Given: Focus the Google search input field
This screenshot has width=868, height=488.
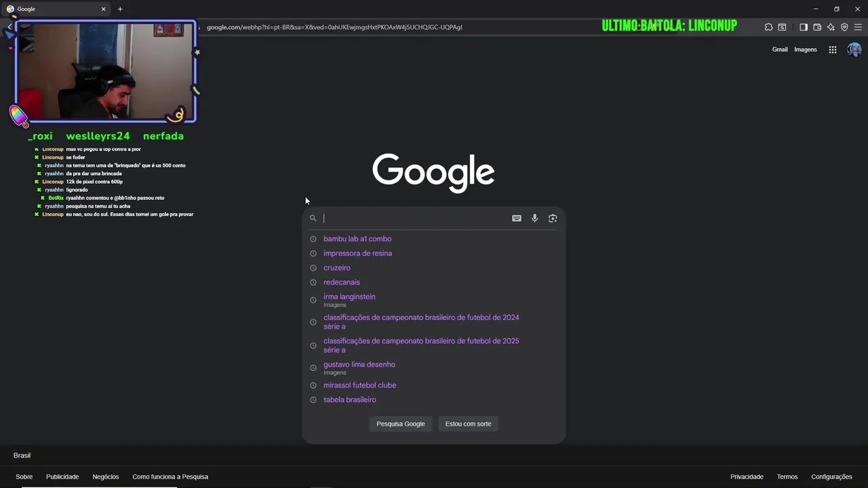Looking at the screenshot, I should tap(415, 218).
